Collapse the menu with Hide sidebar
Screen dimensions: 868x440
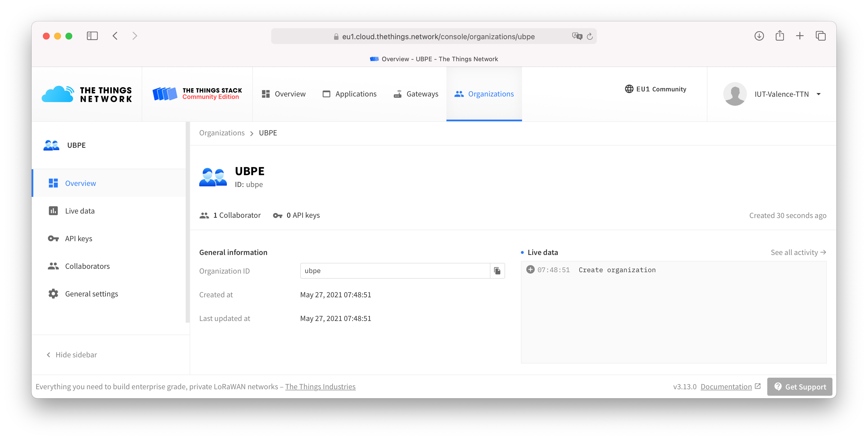pyautogui.click(x=71, y=355)
